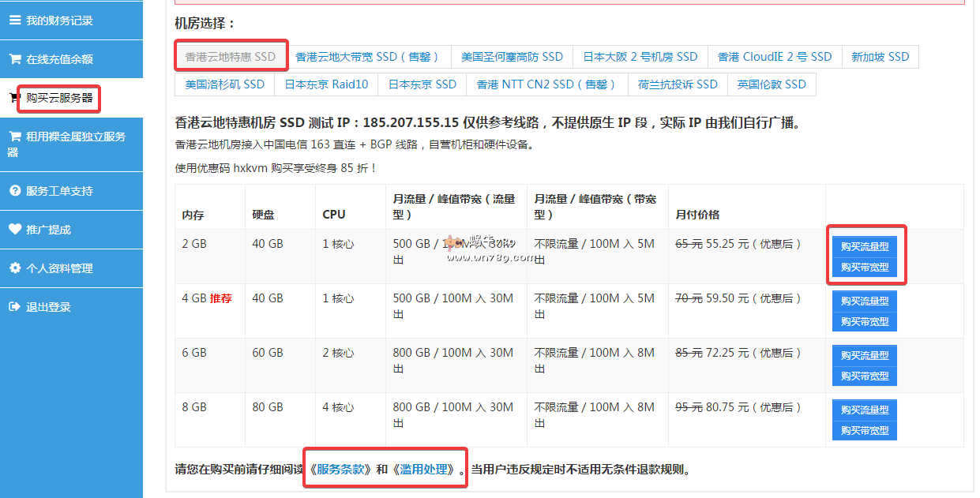
Task: Open 我的财务记录 in the sidebar
Action: point(59,21)
